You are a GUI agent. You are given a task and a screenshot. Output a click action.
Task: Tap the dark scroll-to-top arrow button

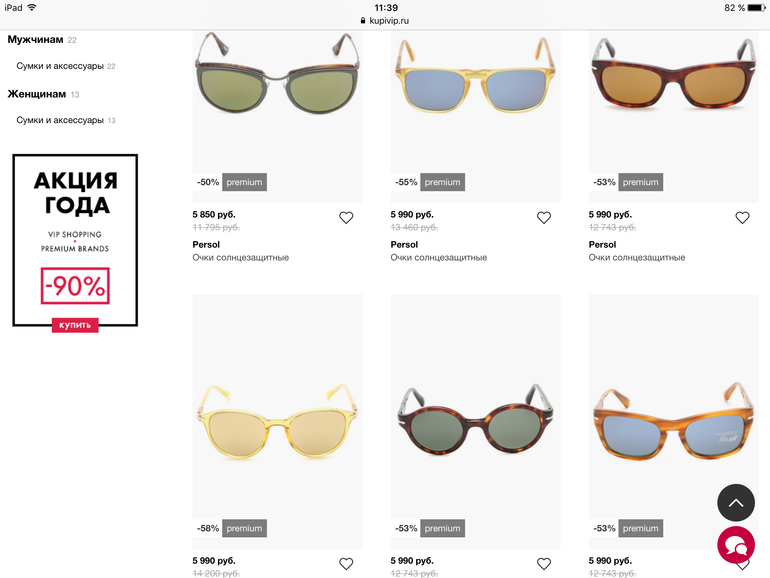(x=736, y=502)
